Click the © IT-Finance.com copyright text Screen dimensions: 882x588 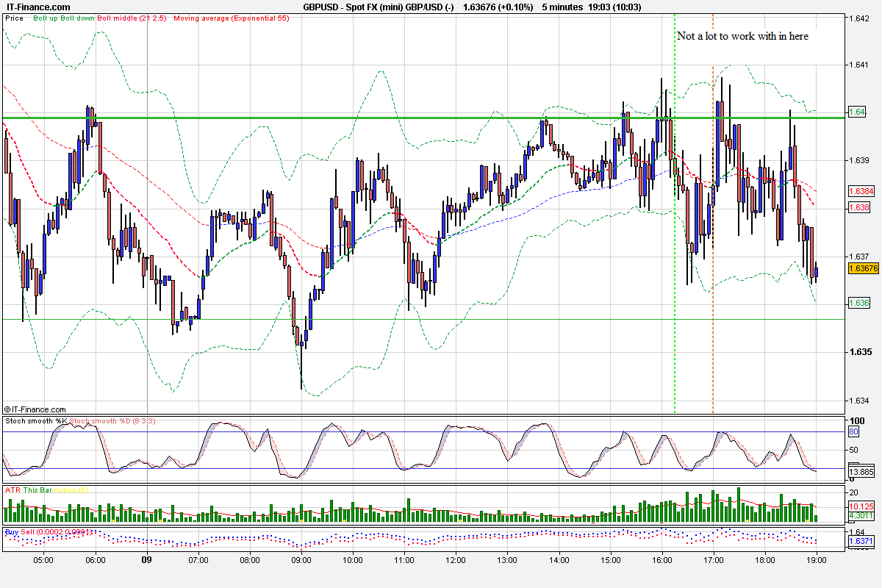coord(35,409)
